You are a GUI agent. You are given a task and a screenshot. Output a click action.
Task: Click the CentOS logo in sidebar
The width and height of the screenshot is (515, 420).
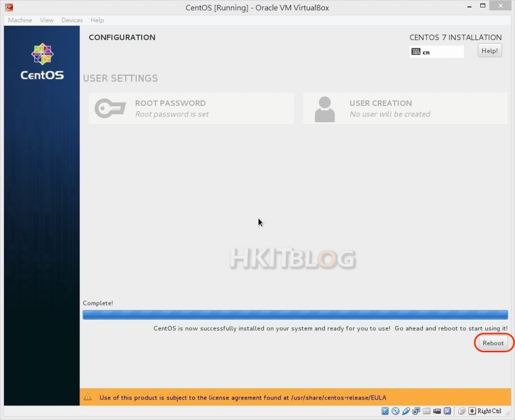tap(42, 62)
